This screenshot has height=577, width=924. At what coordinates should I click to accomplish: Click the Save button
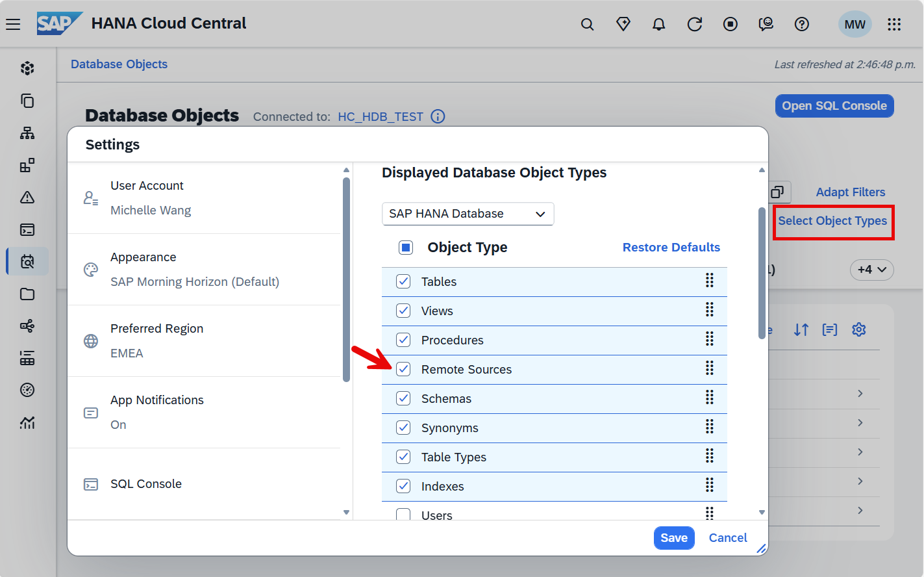pos(674,538)
